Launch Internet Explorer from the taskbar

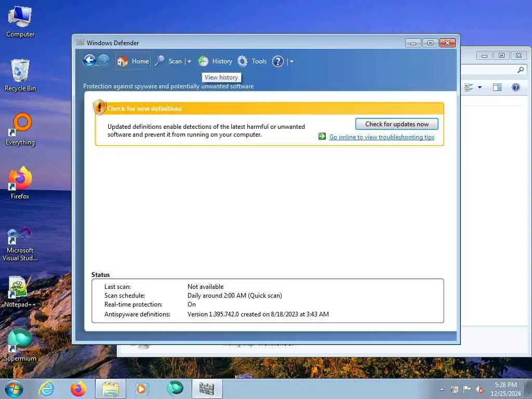(x=46, y=389)
